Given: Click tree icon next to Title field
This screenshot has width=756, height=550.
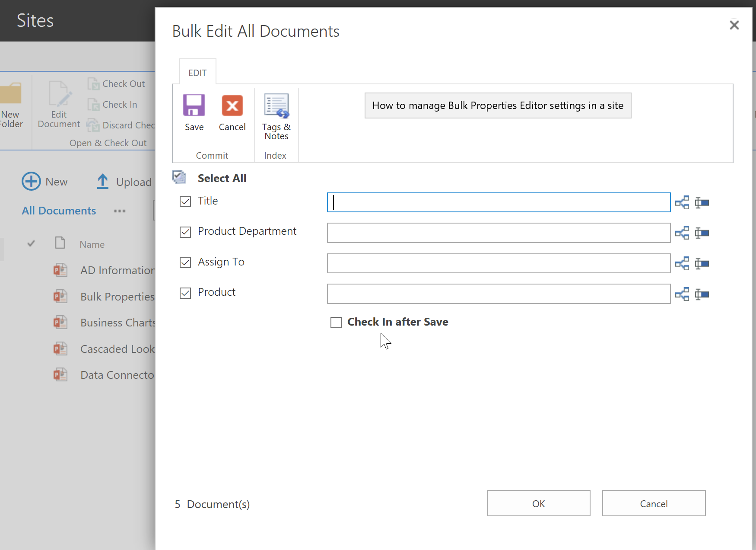Looking at the screenshot, I should click(x=682, y=202).
